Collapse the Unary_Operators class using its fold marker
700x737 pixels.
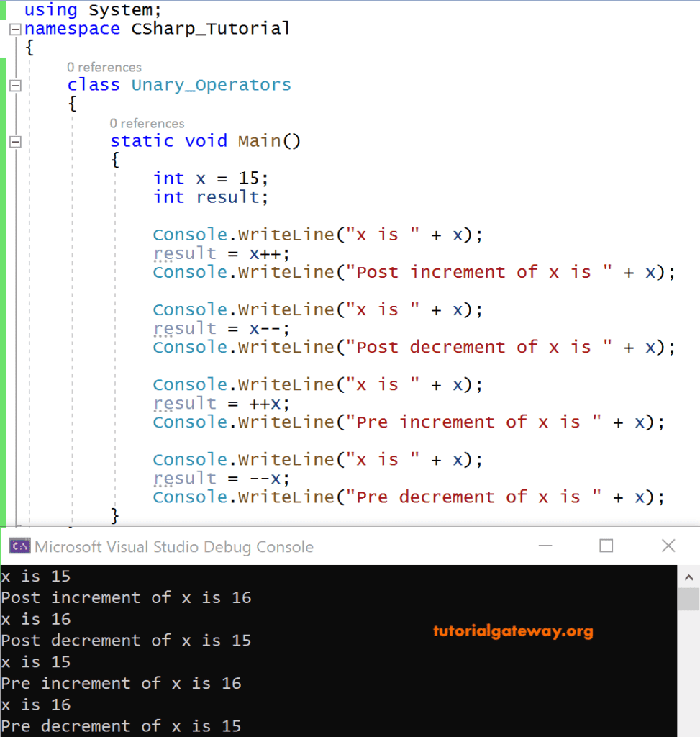(x=15, y=84)
